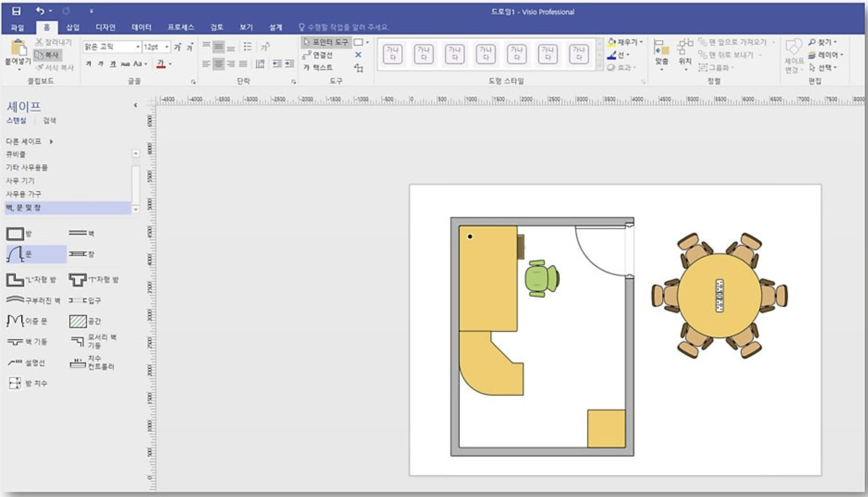
Task: Toggle left text alignment
Action: (206, 64)
